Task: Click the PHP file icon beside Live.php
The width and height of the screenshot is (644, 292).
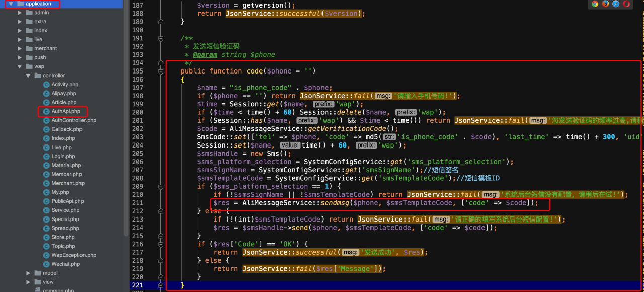Action: [x=46, y=148]
